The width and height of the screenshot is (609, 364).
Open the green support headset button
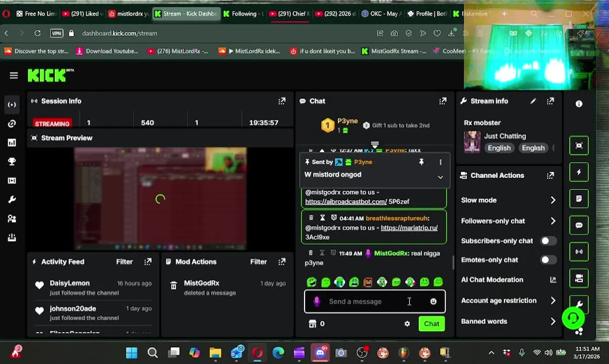pyautogui.click(x=573, y=318)
